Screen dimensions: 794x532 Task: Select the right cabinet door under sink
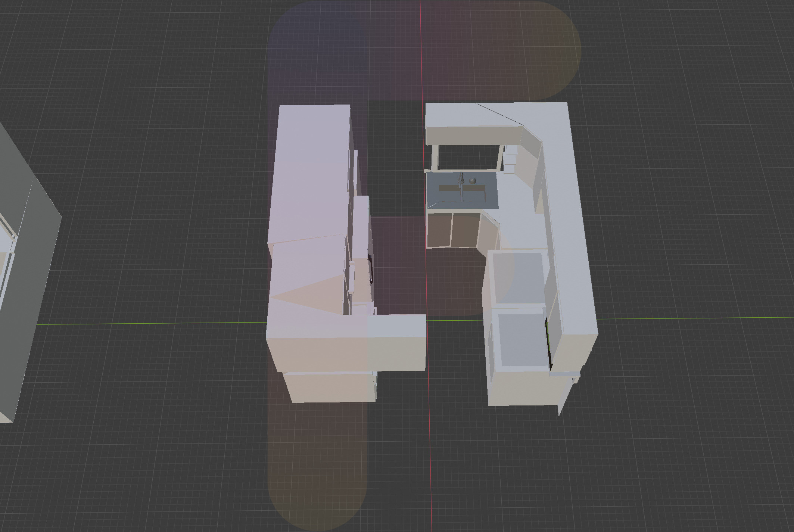click(x=465, y=230)
